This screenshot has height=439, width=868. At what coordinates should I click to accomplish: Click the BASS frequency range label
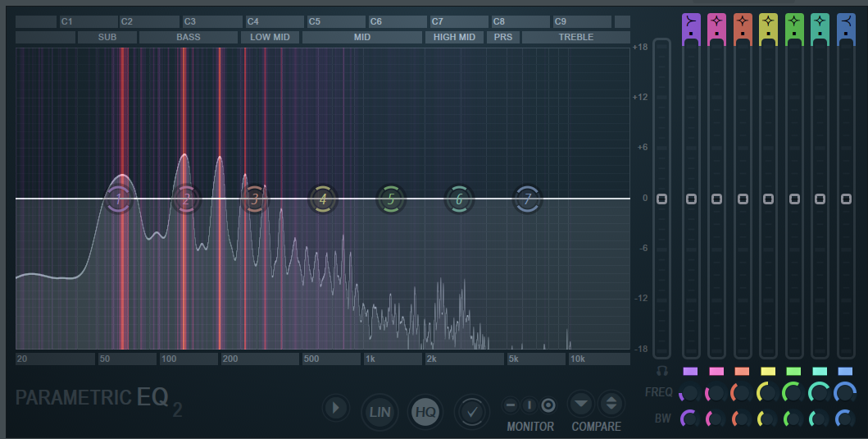pos(188,37)
